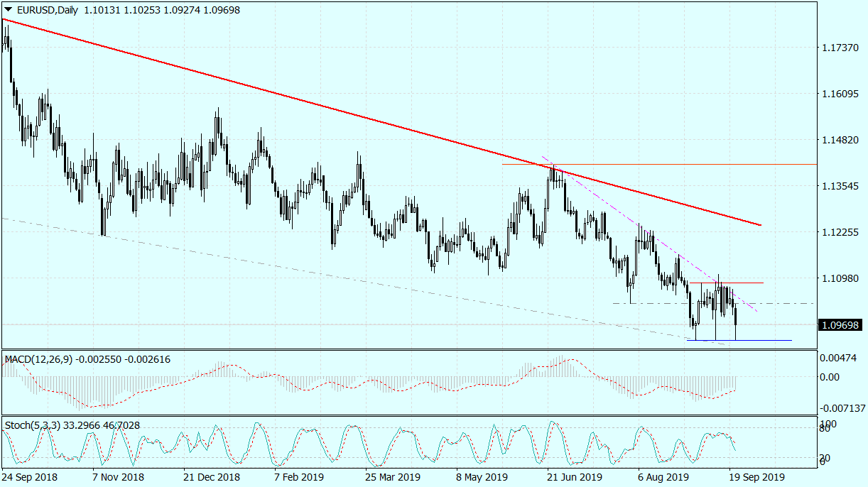This screenshot has width=868, height=487.
Task: Click the Stochastic scale value 20
Action: [x=825, y=456]
